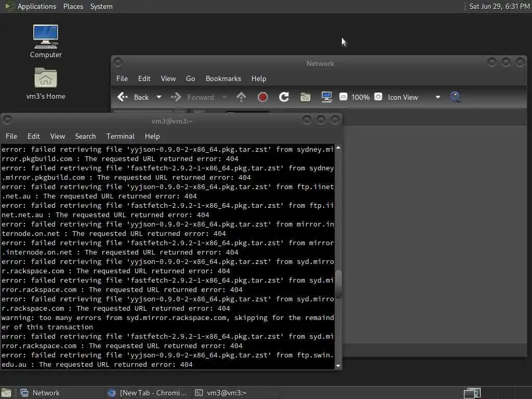The width and height of the screenshot is (532, 399).
Task: Open Go menu in Network window
Action: [x=190, y=79]
